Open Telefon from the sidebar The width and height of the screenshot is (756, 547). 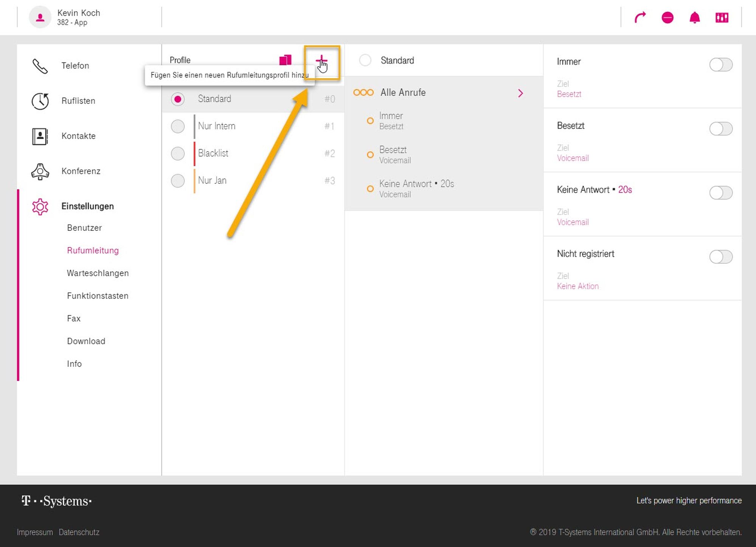[x=75, y=66]
